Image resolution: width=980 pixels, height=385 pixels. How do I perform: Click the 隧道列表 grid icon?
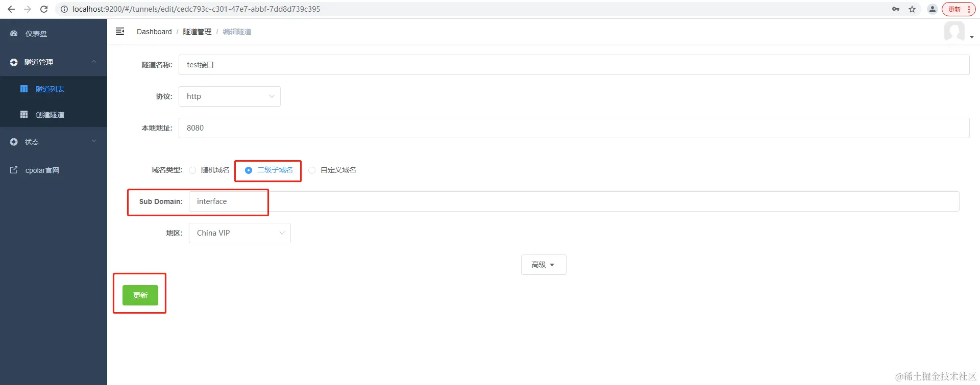[24, 89]
